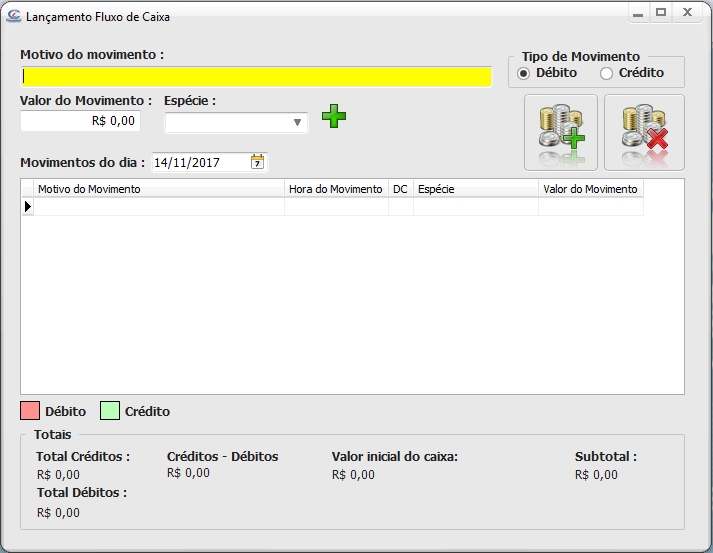Click the Valor do Movimento column header
The width and height of the screenshot is (713, 553).
pyautogui.click(x=590, y=188)
